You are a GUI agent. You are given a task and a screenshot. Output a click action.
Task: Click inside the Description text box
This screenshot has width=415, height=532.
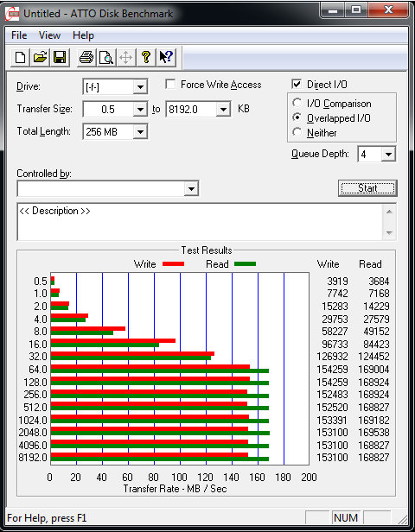coord(201,222)
